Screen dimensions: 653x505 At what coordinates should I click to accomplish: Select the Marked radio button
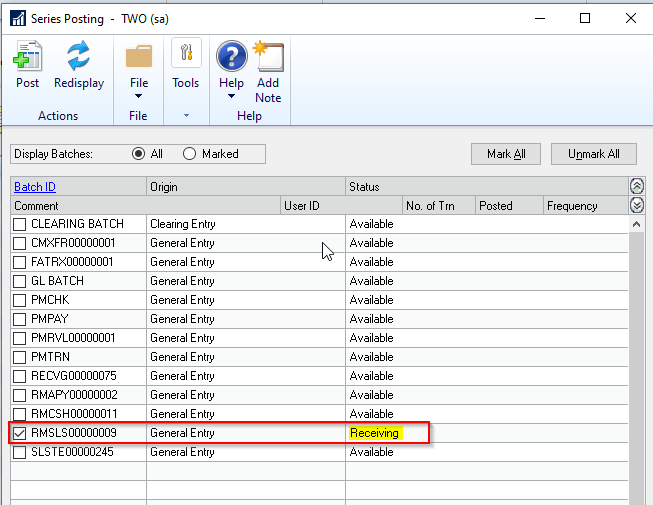click(190, 154)
